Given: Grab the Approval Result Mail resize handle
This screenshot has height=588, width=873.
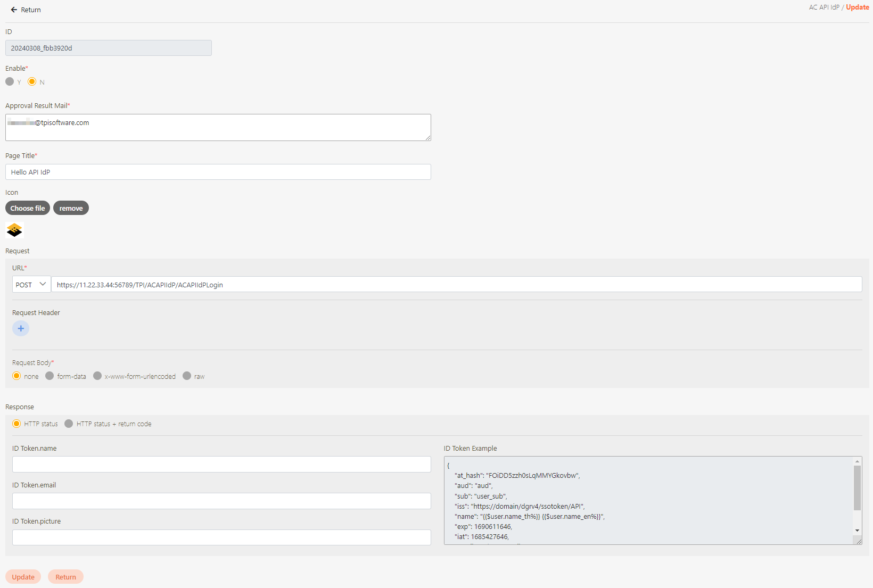Looking at the screenshot, I should click(428, 138).
